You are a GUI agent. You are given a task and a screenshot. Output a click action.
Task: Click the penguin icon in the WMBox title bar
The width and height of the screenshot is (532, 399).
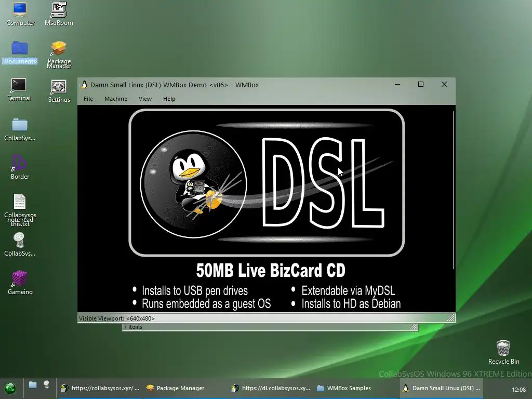pyautogui.click(x=85, y=85)
